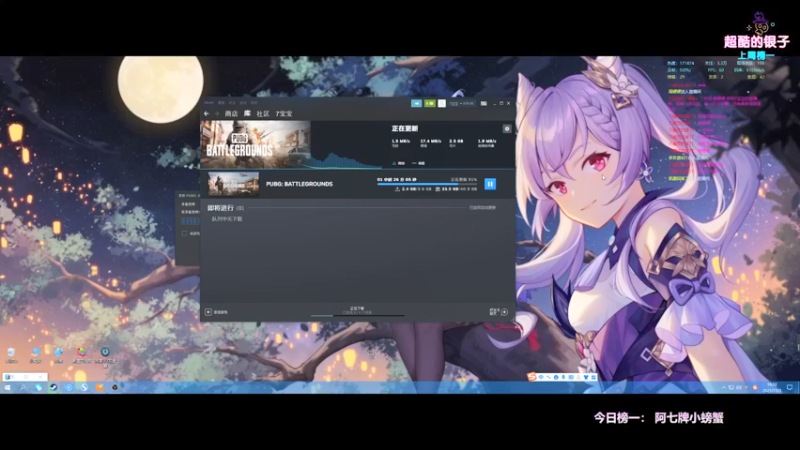Image resolution: width=800 pixels, height=450 pixels.
Task: Click the orange taskbar app icon
Action: (x=99, y=388)
